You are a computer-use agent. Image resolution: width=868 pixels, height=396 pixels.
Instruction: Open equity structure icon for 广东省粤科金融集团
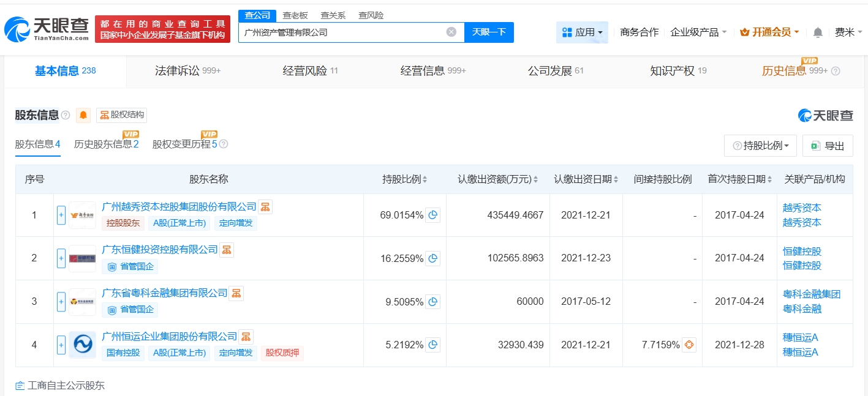(236, 293)
